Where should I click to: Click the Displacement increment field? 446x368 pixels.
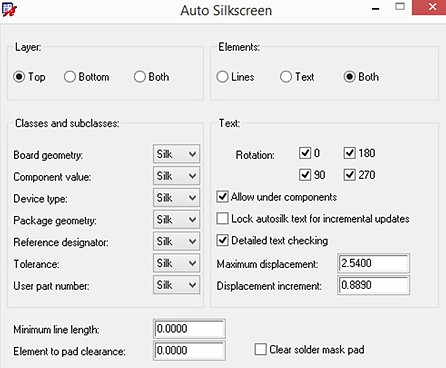tap(373, 285)
